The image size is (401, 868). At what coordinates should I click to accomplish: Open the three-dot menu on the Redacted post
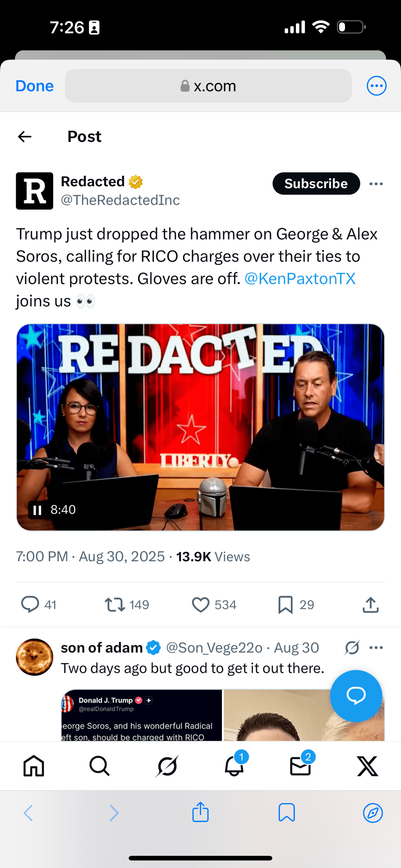point(376,184)
